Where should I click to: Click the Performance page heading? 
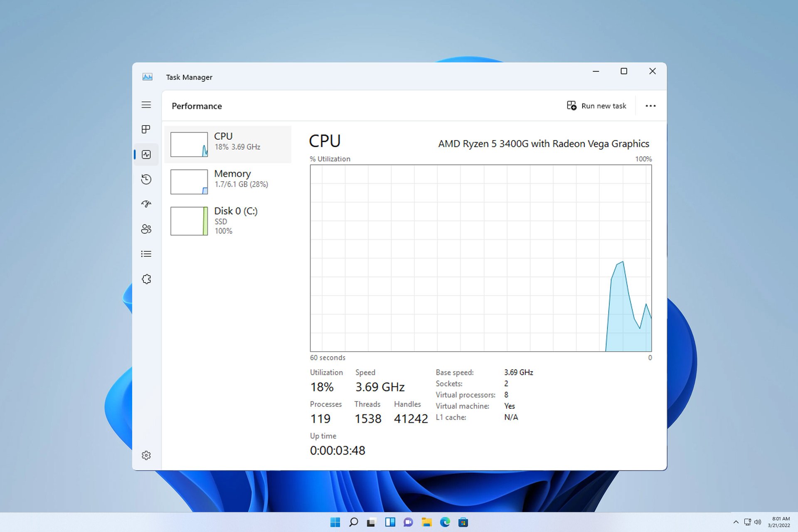pyautogui.click(x=197, y=106)
